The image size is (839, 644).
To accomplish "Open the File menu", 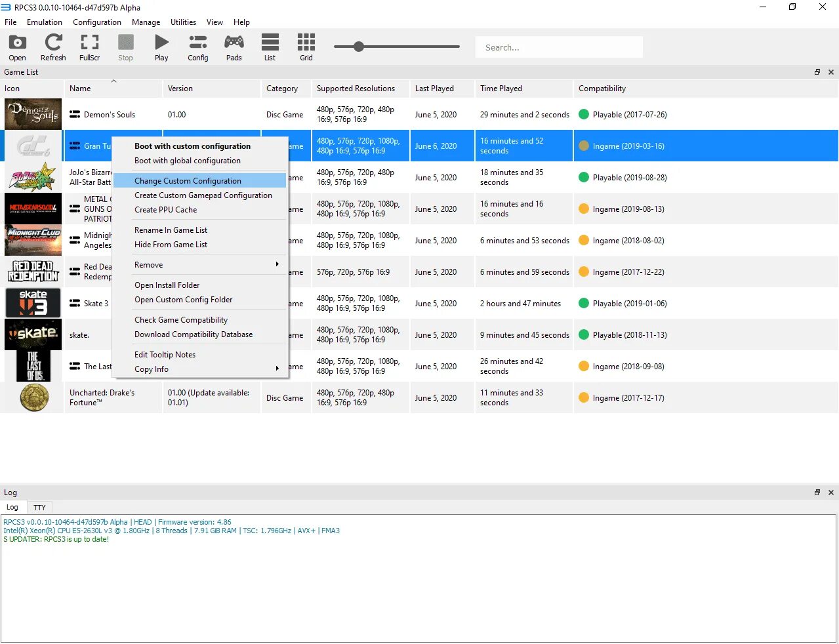I will tap(10, 22).
